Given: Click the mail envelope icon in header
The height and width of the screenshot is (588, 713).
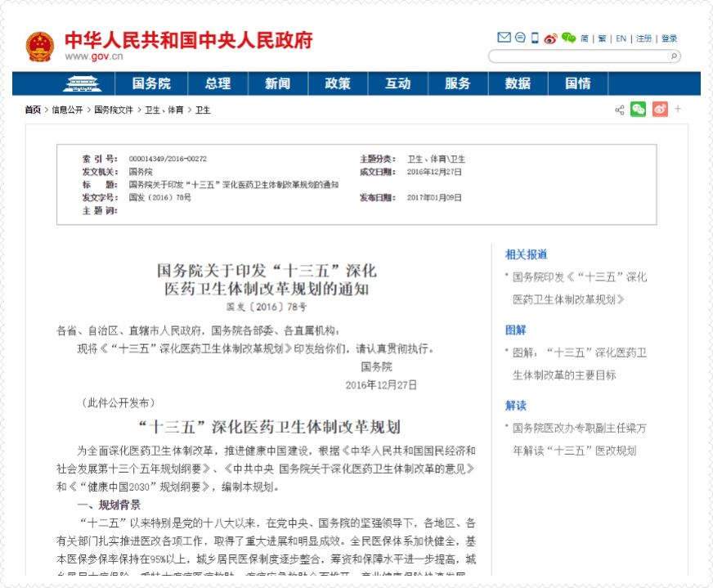Looking at the screenshot, I should click(504, 38).
